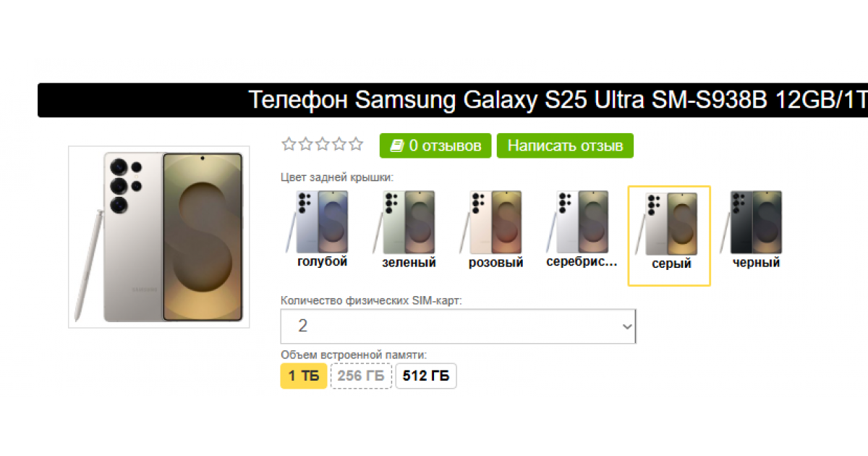The width and height of the screenshot is (868, 456).
Task: Click the book icon in reviews button
Action: pyautogui.click(x=396, y=145)
